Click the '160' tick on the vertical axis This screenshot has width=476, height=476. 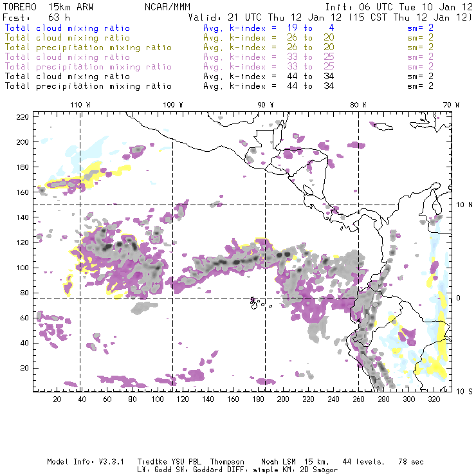pyautogui.click(x=23, y=192)
